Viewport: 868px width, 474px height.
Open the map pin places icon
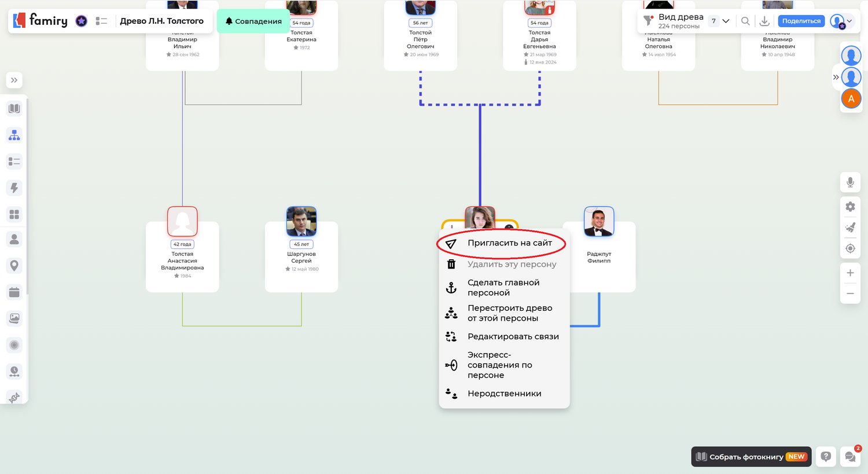pyautogui.click(x=14, y=266)
